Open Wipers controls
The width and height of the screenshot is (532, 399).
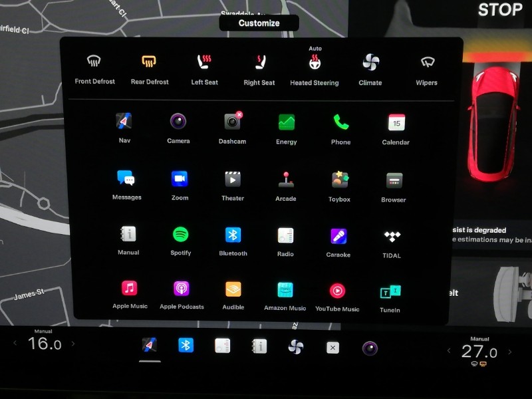pyautogui.click(x=427, y=63)
